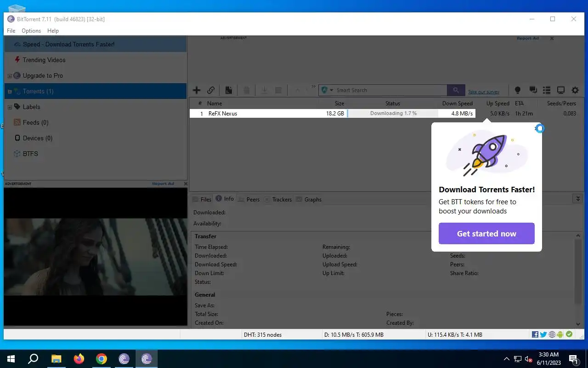The height and width of the screenshot is (368, 588).
Task: Sort by Down Speed column header
Action: (x=457, y=103)
